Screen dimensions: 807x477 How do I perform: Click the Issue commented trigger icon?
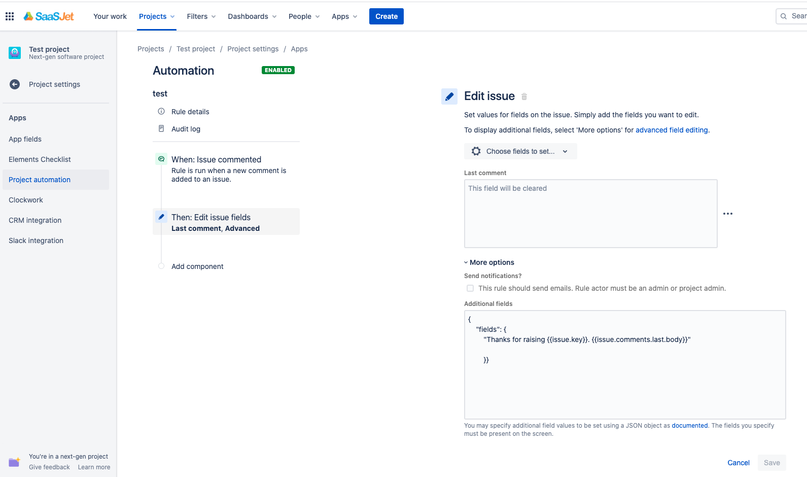(x=161, y=159)
